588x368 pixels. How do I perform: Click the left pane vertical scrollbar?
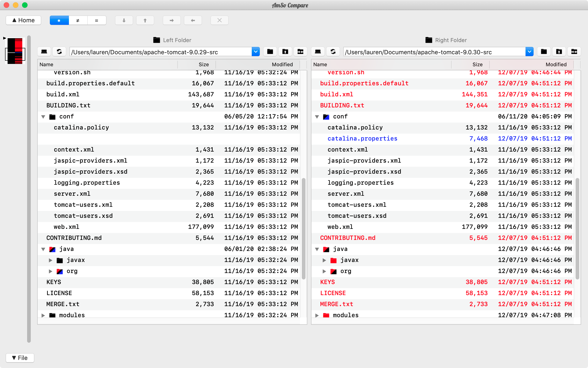pyautogui.click(x=303, y=229)
